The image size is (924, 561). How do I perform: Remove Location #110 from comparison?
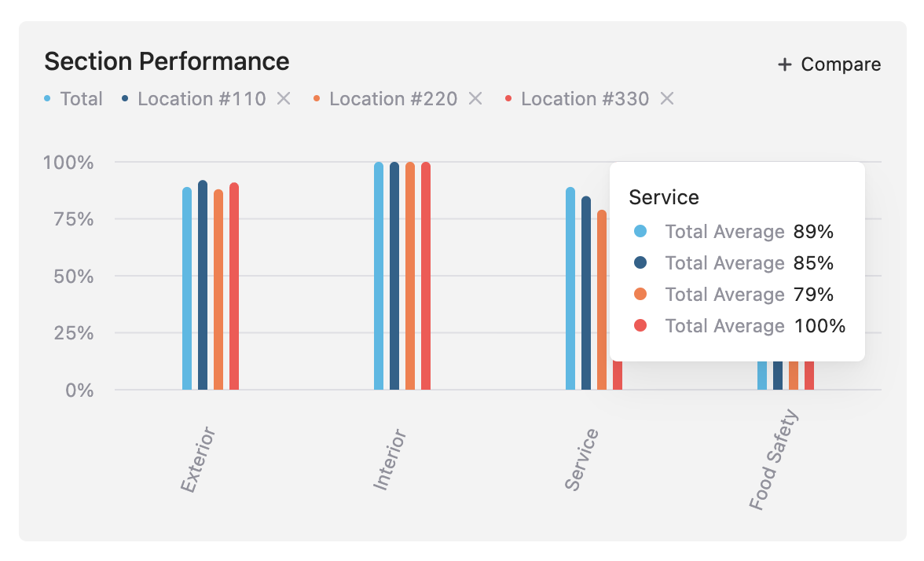point(284,98)
